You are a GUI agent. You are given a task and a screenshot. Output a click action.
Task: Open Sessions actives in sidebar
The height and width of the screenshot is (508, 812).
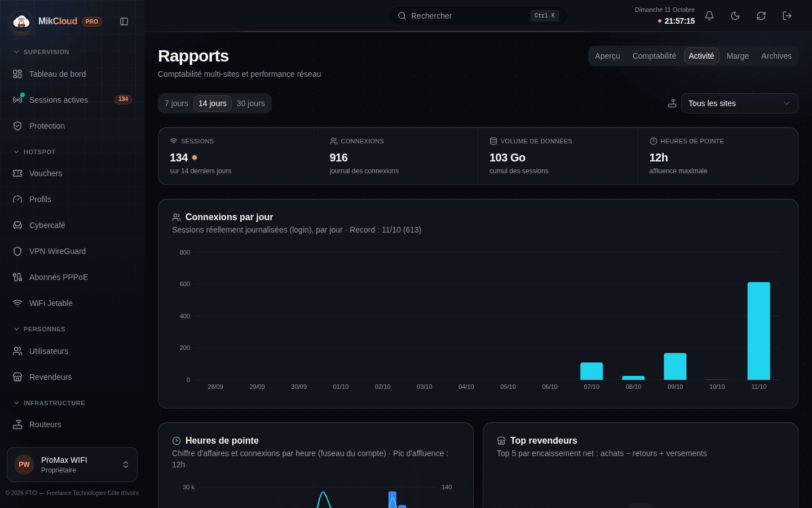pyautogui.click(x=72, y=100)
